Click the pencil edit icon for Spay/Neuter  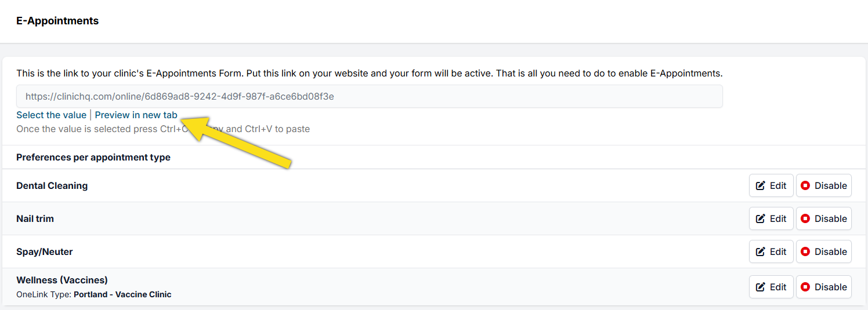[761, 252]
